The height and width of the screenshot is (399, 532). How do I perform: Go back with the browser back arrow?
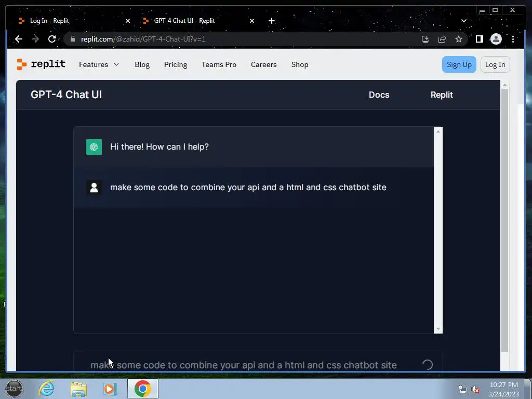click(x=19, y=39)
